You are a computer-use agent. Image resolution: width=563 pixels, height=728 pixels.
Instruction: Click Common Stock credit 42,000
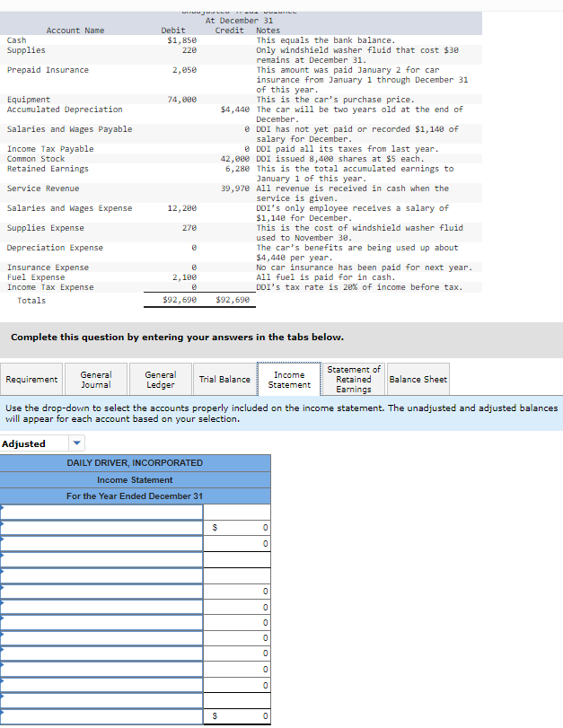click(235, 159)
